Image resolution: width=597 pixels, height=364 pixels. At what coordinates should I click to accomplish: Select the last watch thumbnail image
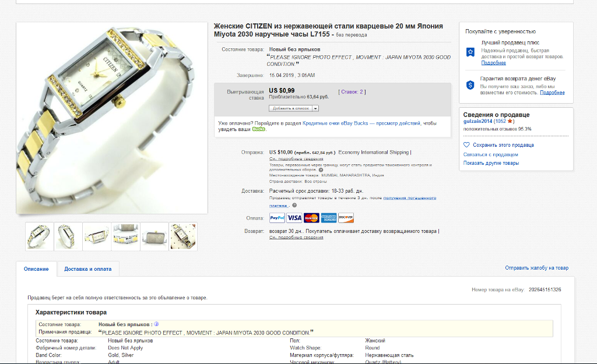183,236
